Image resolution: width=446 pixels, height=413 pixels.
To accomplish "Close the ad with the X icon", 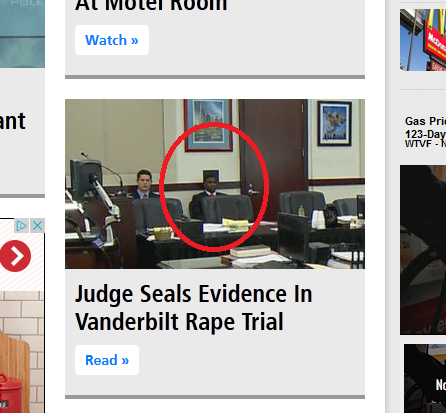I will coord(37,226).
